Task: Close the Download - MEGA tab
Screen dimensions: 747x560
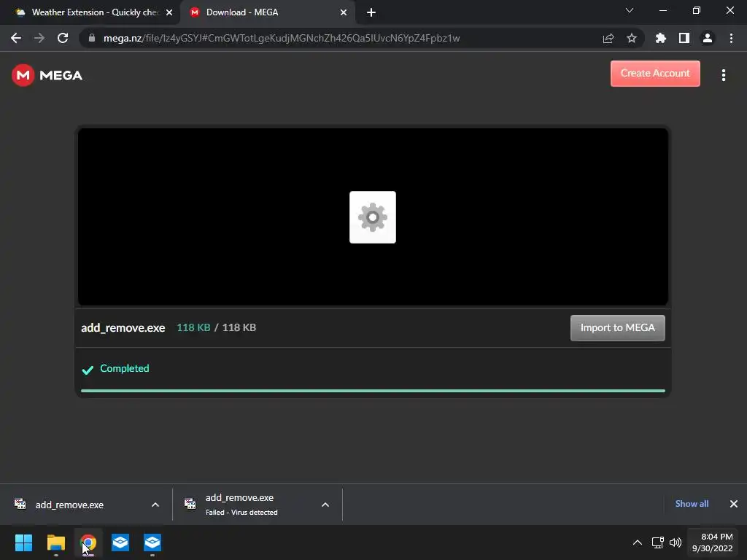Action: coord(344,12)
